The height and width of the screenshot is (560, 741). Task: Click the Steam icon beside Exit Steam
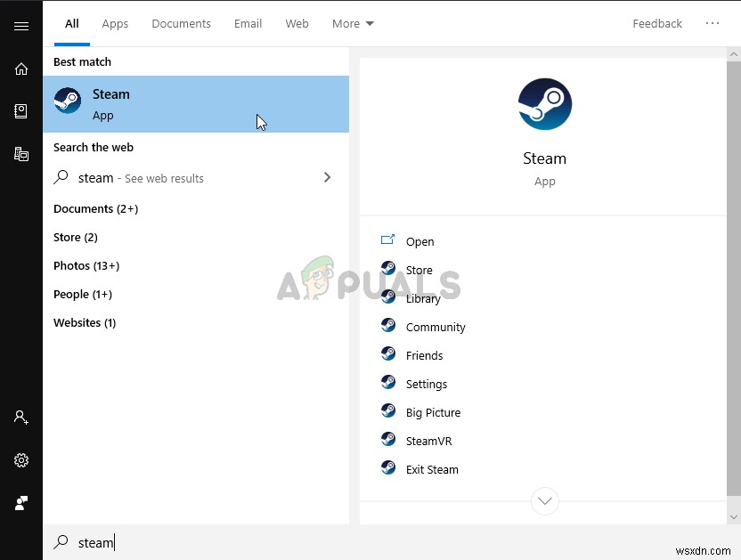388,467
